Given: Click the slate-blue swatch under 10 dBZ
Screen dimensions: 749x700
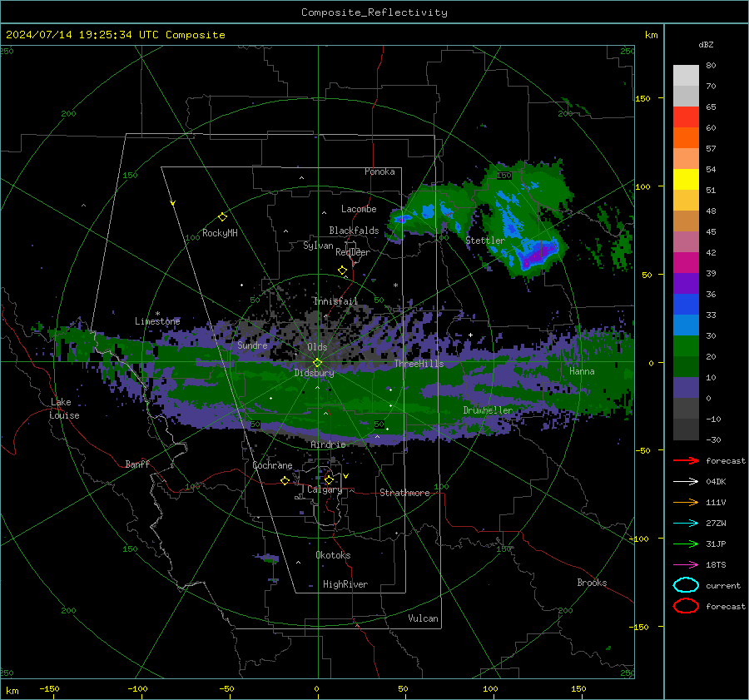Looking at the screenshot, I should point(686,388).
